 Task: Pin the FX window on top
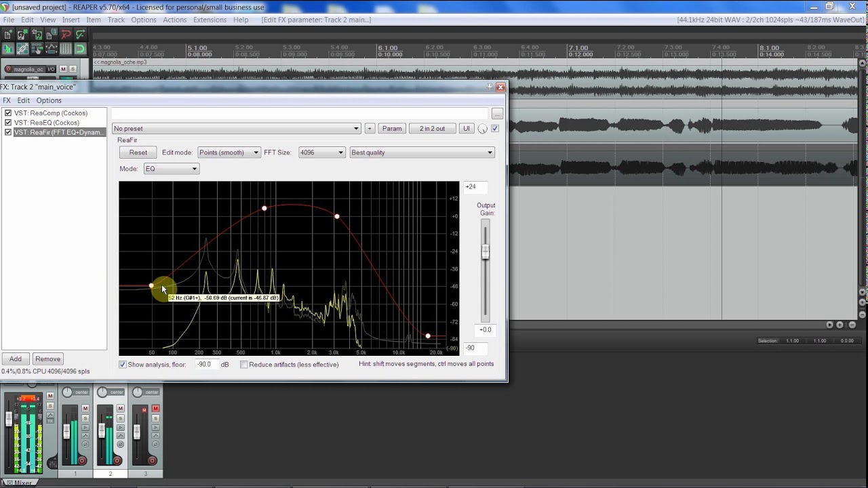(490, 87)
